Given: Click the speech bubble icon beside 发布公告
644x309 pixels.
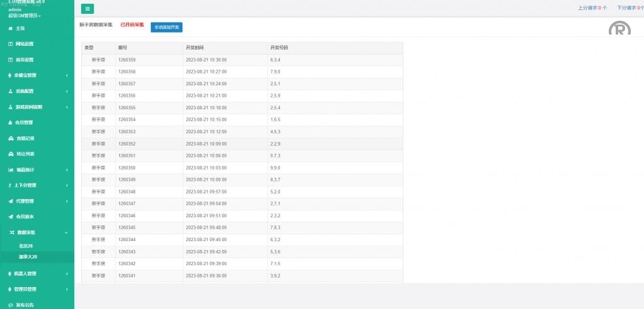Looking at the screenshot, I should tap(10, 305).
